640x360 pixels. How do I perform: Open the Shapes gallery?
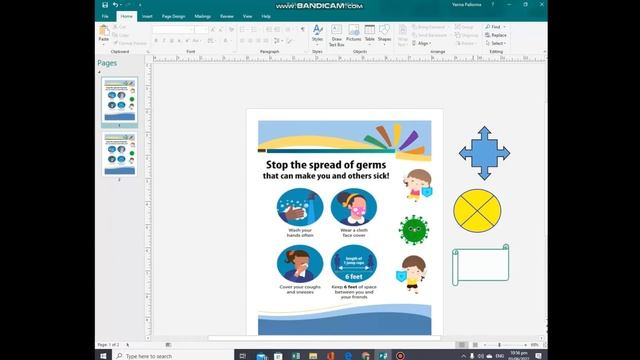(384, 34)
